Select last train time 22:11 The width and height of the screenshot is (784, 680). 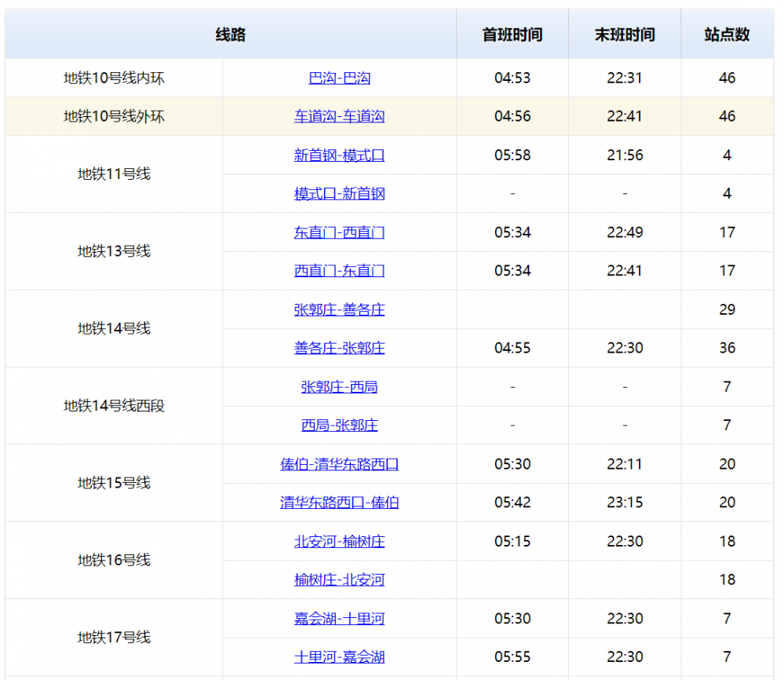(x=625, y=464)
